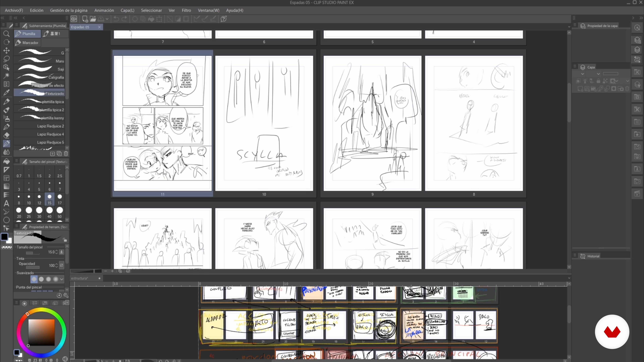This screenshot has width=644, height=362.
Task: Click the delete sub tool trash icon
Action: point(66,154)
